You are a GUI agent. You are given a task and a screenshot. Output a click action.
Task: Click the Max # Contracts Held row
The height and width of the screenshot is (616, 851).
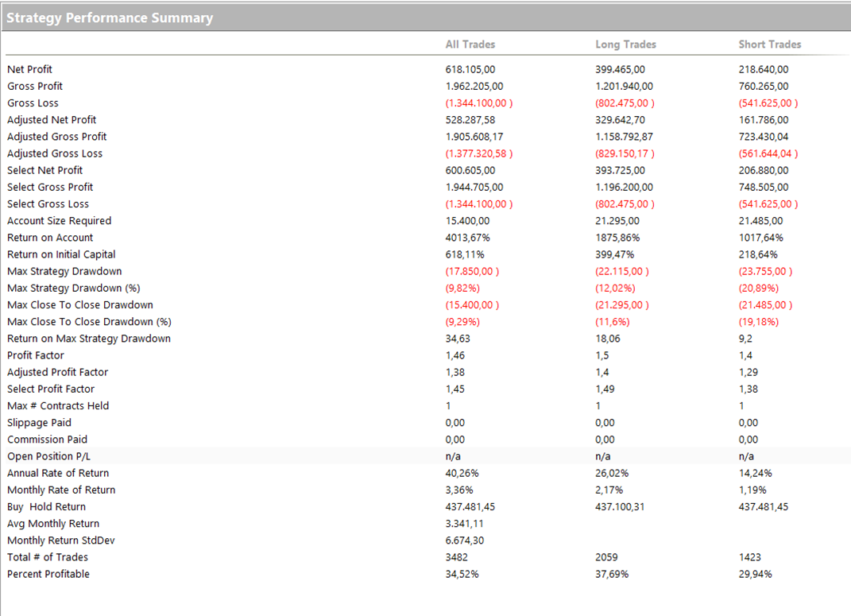click(57, 405)
